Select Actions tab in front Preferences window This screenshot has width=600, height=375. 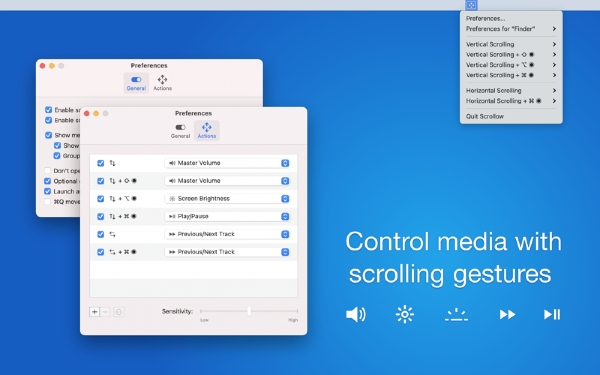[207, 130]
